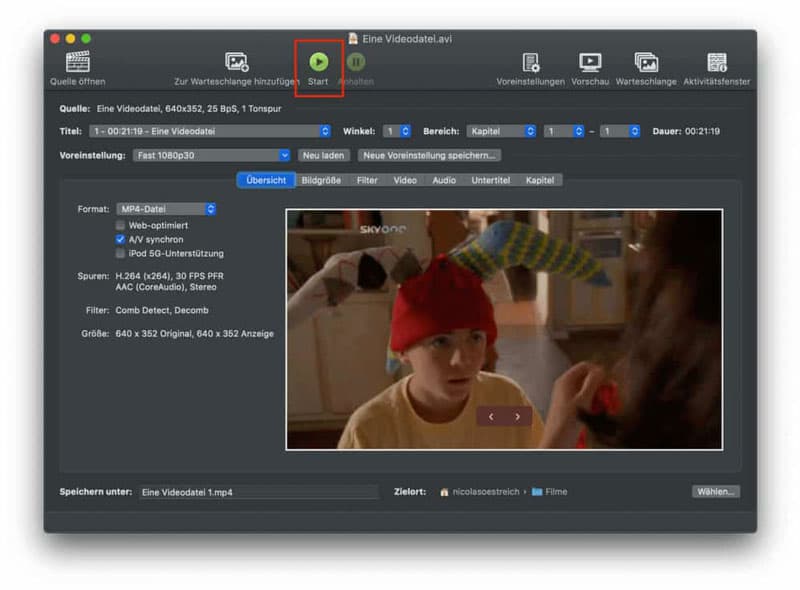Click the Speichern unter filename field
The width and height of the screenshot is (800, 590).
tap(259, 492)
